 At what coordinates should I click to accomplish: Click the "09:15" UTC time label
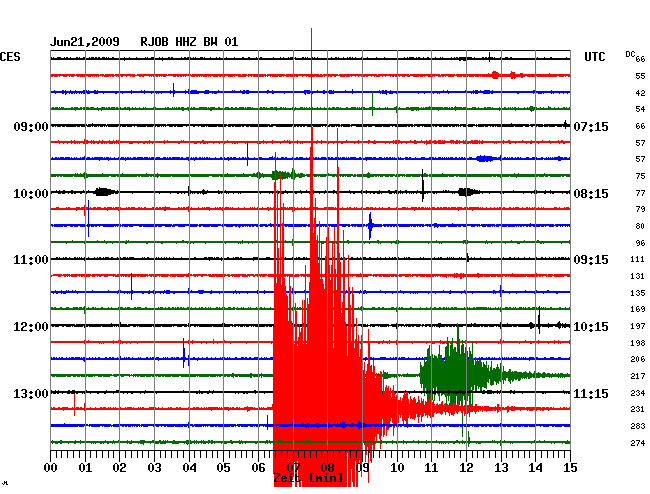[x=591, y=260]
